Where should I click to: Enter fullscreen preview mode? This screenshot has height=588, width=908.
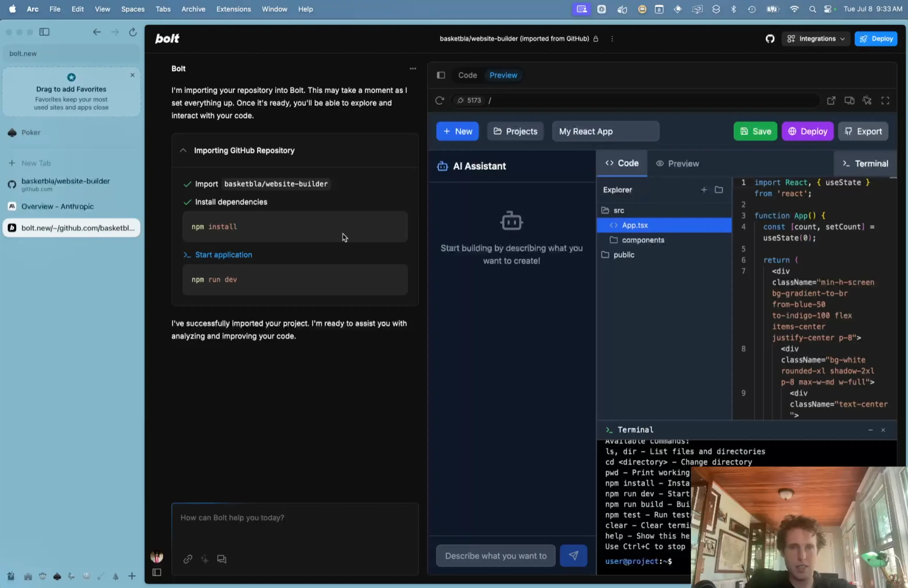click(885, 100)
